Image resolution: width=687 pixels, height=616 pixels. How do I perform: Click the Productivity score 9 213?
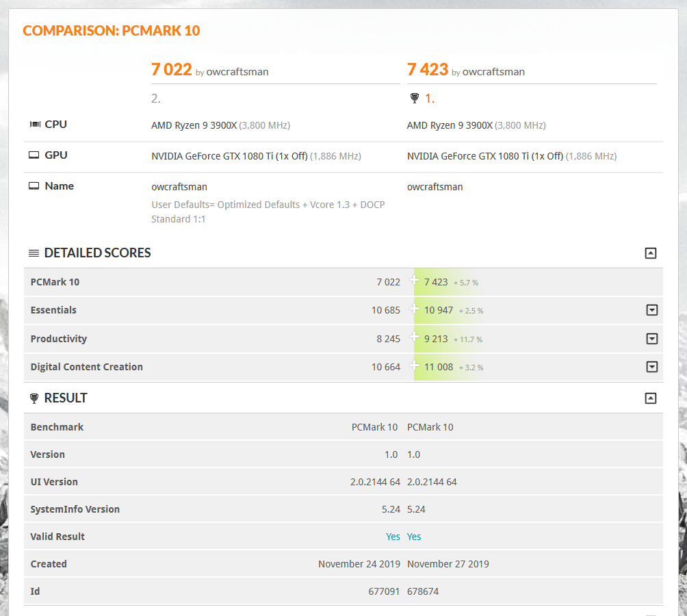pos(436,339)
